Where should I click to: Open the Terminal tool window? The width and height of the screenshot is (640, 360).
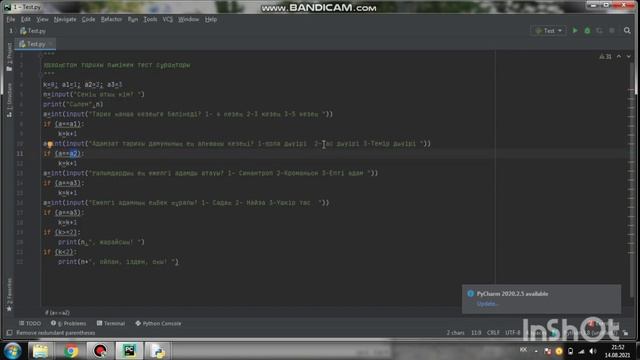coord(111,323)
